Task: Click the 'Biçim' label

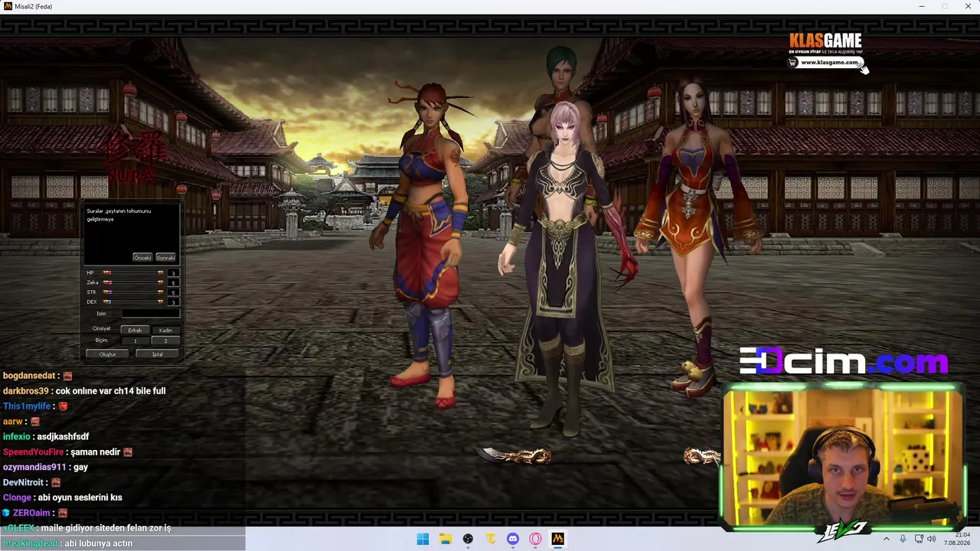Action: point(101,341)
